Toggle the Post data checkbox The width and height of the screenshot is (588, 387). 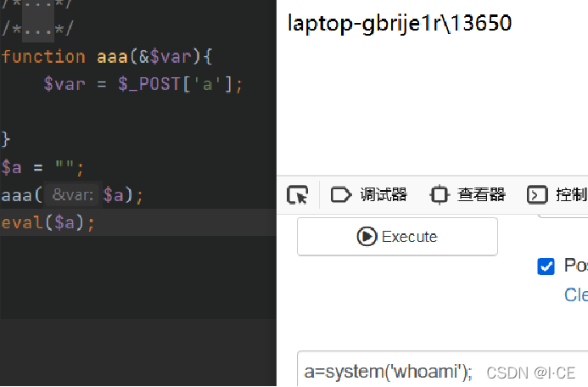click(x=546, y=266)
